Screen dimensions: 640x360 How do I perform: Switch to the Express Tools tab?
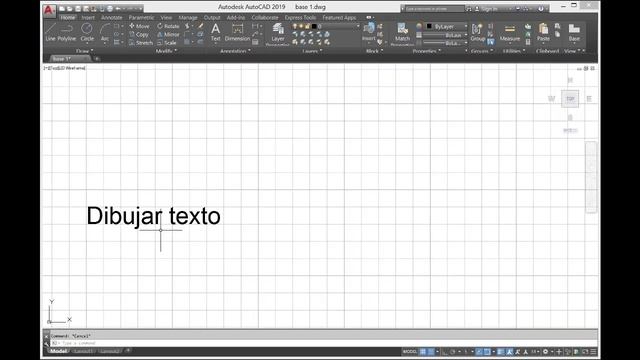tap(300, 18)
